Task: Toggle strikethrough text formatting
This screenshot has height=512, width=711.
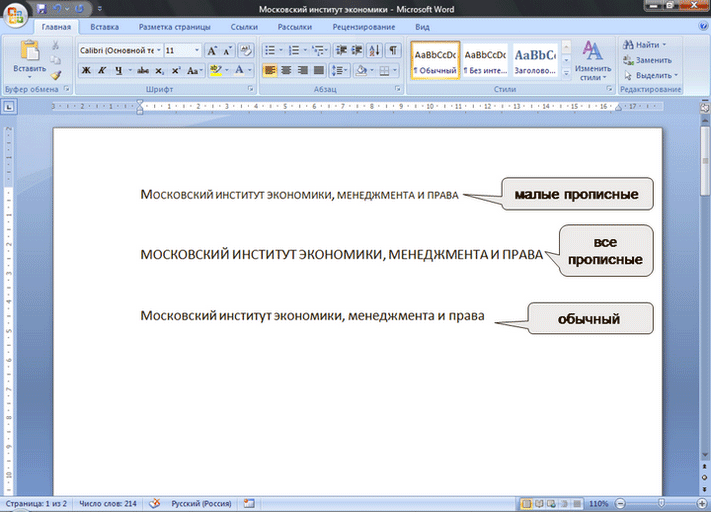Action: (x=143, y=71)
